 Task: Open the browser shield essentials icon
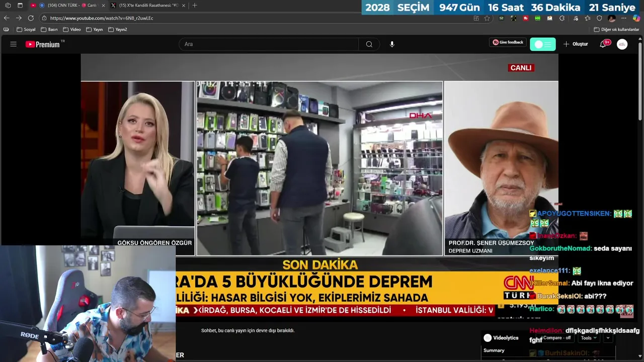click(599, 18)
